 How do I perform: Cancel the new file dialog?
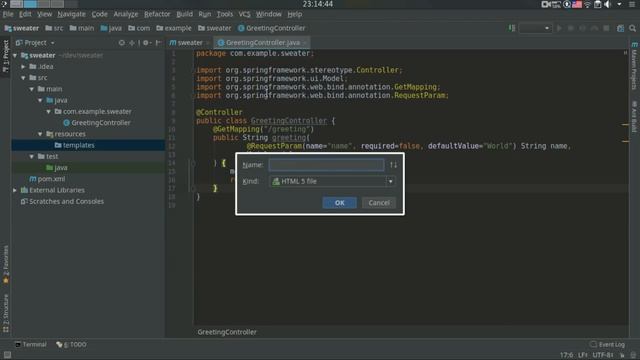click(379, 203)
